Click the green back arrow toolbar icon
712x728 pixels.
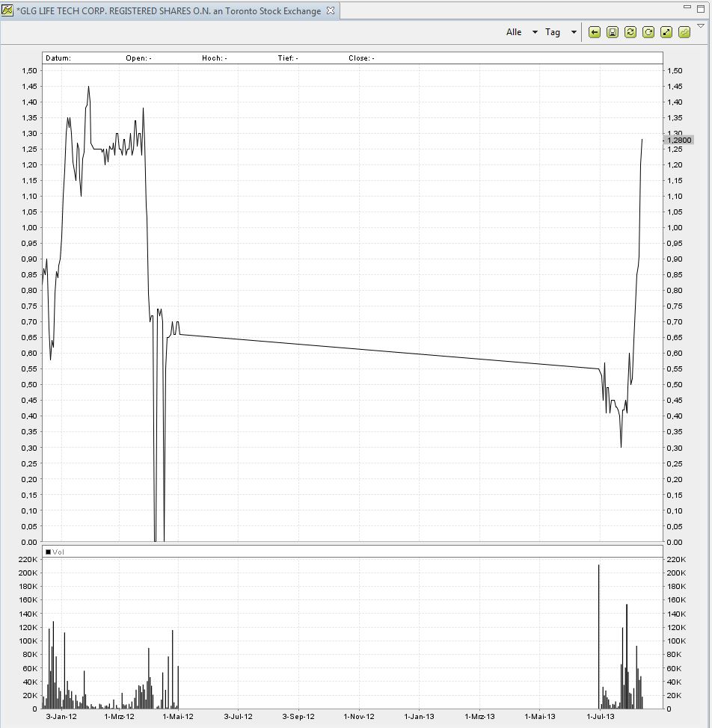pyautogui.click(x=595, y=32)
